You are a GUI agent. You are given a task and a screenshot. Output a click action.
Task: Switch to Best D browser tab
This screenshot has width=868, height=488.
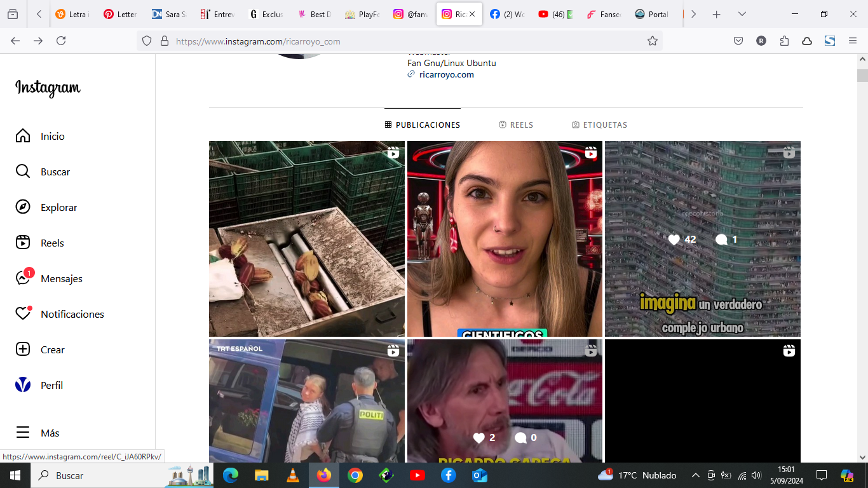pyautogui.click(x=314, y=14)
